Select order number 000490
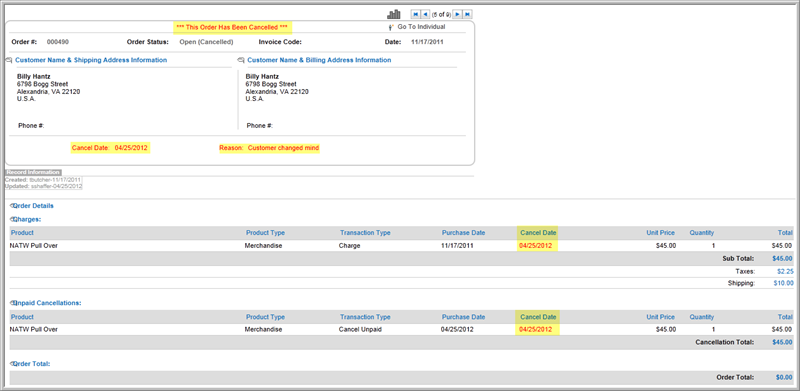800x391 pixels. 58,42
